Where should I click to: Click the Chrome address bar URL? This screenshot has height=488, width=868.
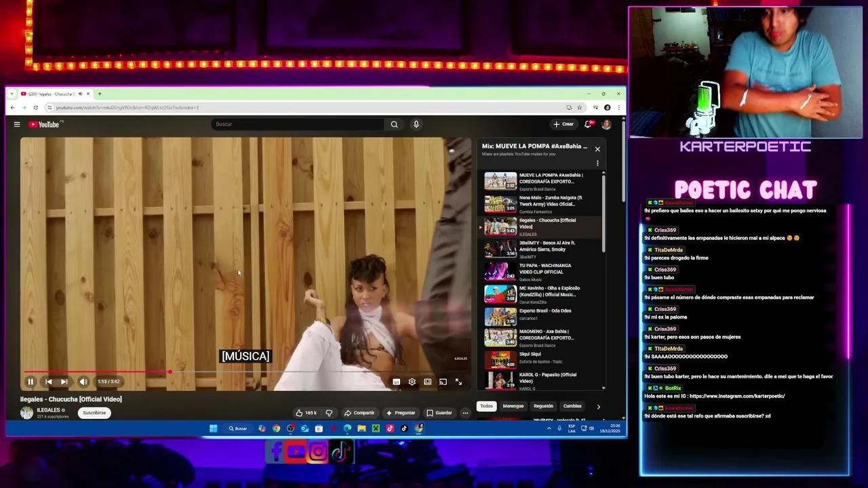pyautogui.click(x=127, y=108)
